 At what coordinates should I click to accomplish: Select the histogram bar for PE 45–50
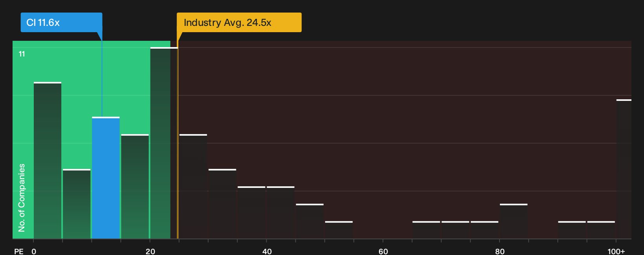tap(310, 221)
